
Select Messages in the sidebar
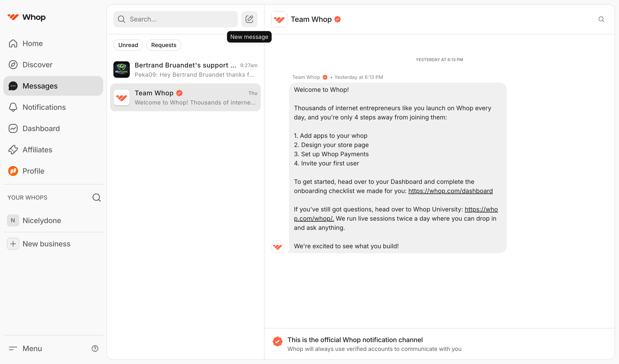click(53, 86)
